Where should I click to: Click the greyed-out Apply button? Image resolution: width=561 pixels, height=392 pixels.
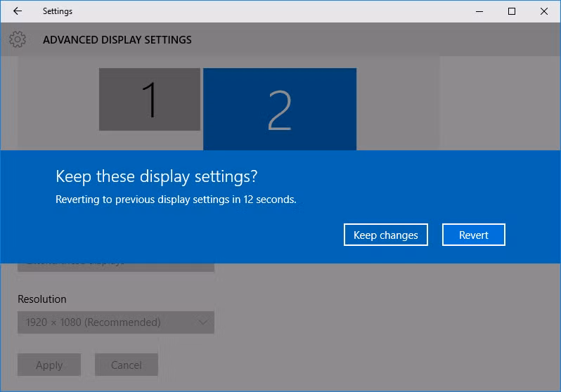49,365
